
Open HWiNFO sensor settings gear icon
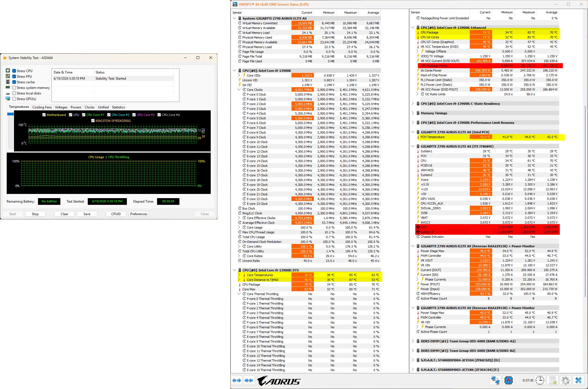pyautogui.click(x=565, y=380)
